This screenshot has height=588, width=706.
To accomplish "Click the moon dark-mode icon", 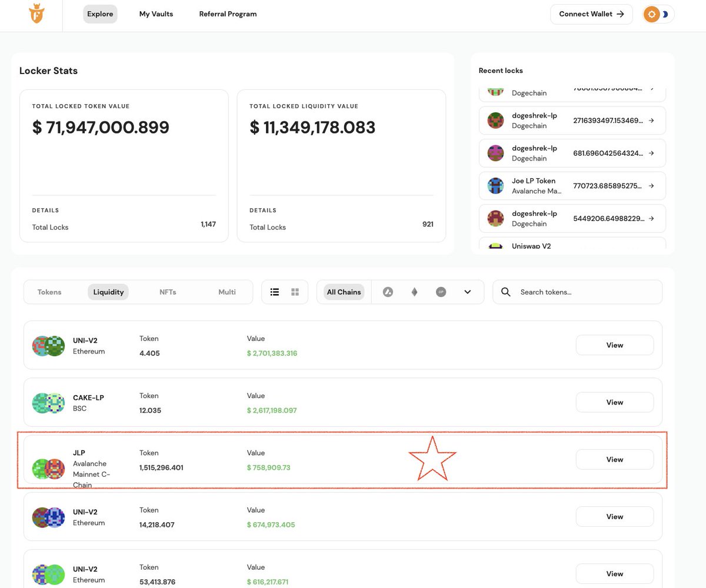I will click(x=665, y=14).
